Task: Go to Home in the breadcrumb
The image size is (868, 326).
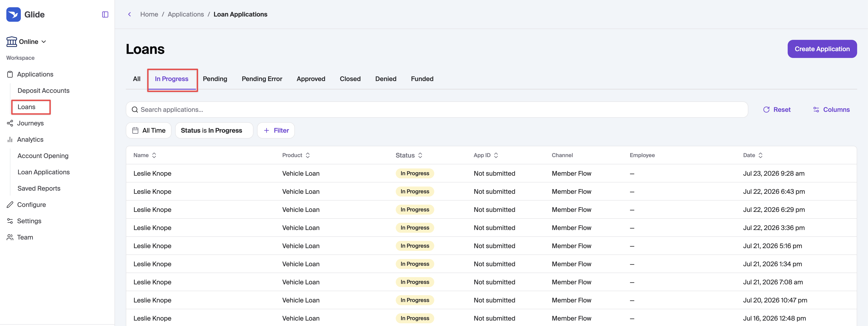Action: coord(149,14)
